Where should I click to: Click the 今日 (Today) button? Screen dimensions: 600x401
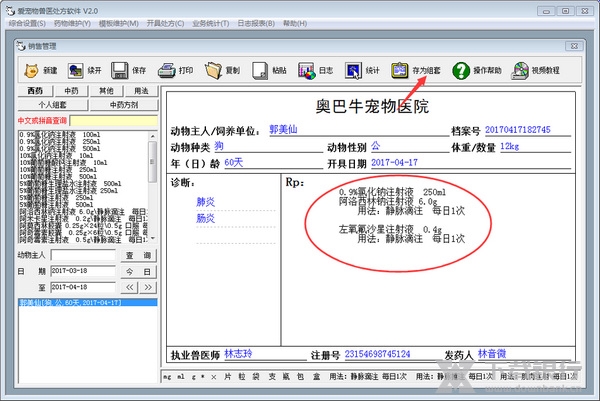tap(136, 271)
